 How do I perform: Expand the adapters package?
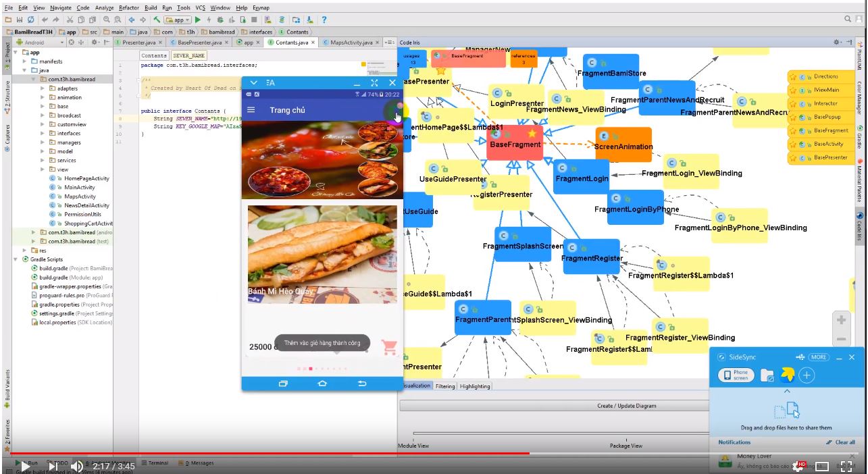[x=43, y=88]
